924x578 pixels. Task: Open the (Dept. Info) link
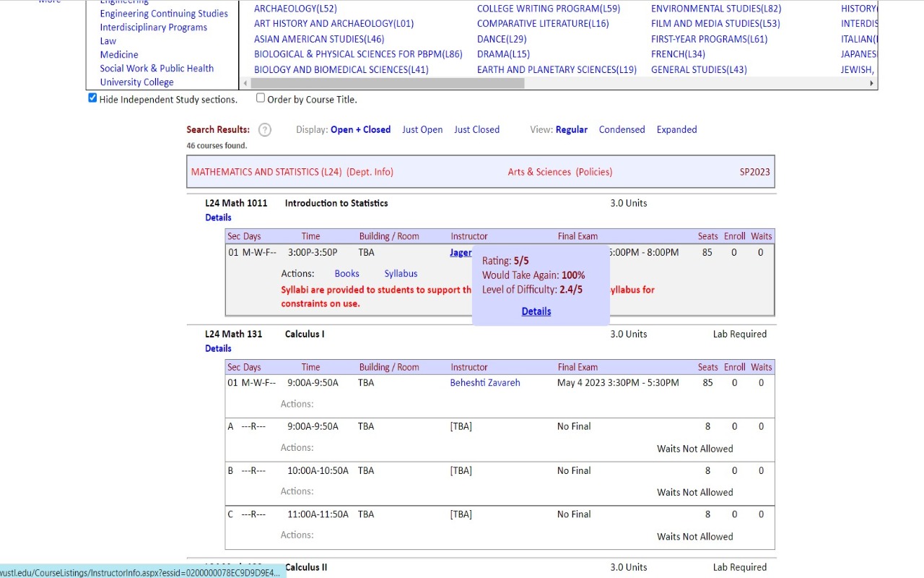click(x=370, y=172)
